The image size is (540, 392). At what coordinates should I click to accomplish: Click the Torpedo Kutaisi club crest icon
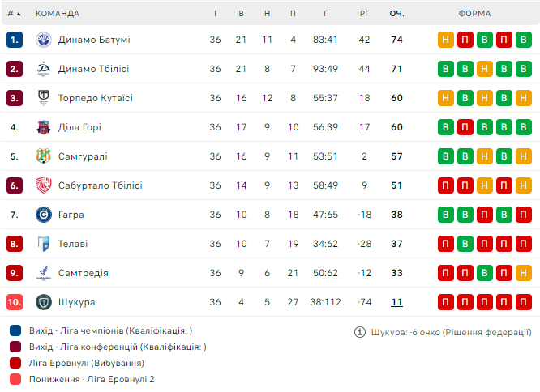44,98
